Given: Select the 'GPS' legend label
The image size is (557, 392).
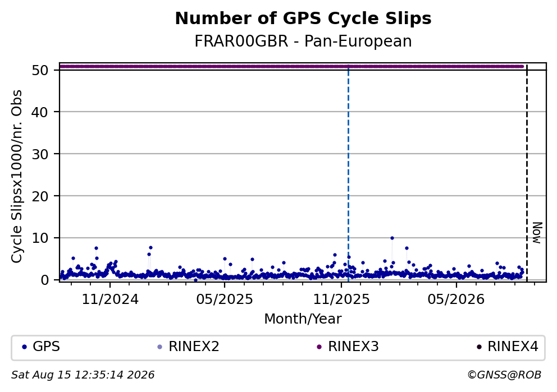Looking at the screenshot, I should pos(46,347).
